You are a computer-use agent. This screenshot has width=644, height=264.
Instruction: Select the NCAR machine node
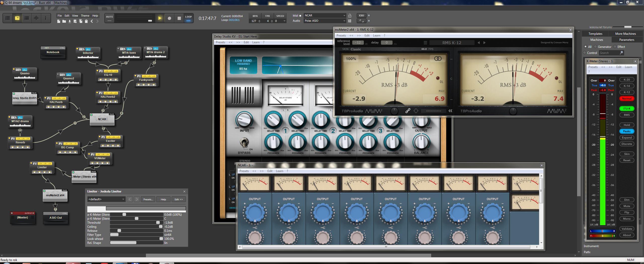102,119
